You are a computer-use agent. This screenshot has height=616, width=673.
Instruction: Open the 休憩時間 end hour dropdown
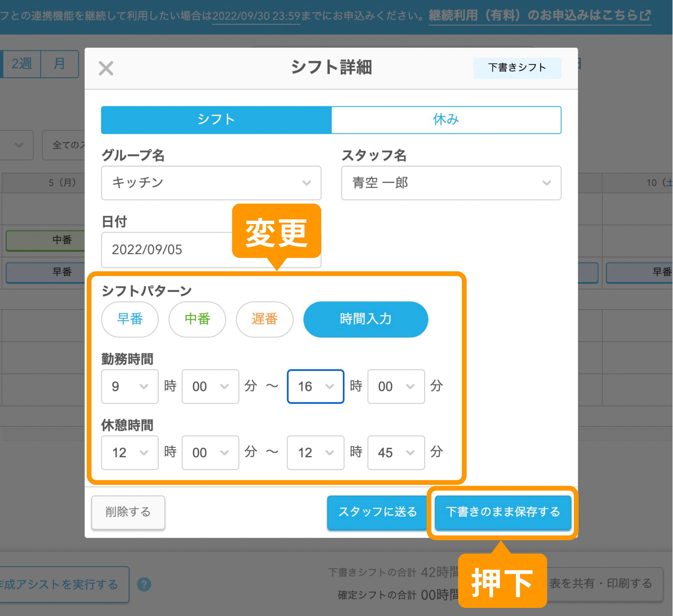point(316,452)
